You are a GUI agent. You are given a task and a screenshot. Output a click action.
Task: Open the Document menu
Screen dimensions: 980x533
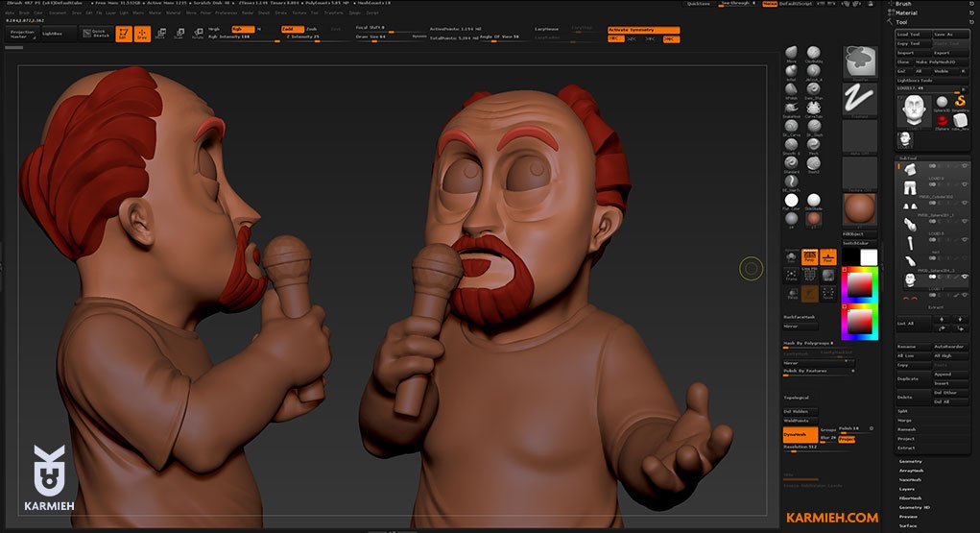click(58, 12)
